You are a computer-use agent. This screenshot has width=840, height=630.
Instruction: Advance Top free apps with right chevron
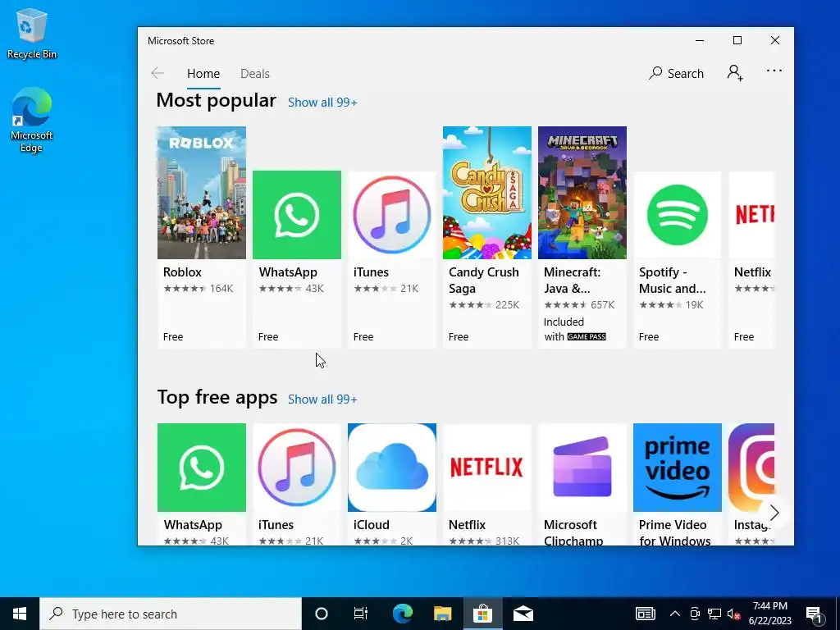pyautogui.click(x=774, y=513)
